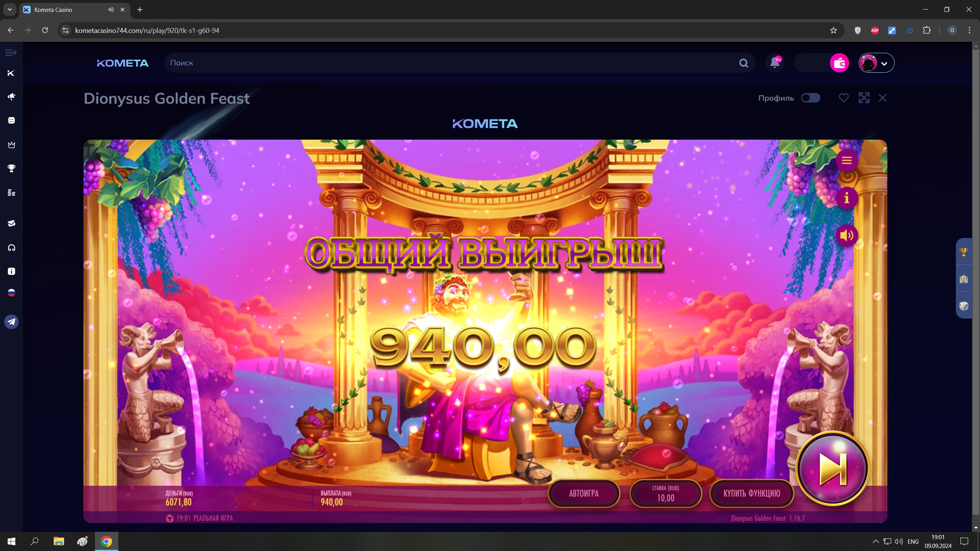Open Telegram link in sidebar
This screenshot has width=980, height=551.
11,322
